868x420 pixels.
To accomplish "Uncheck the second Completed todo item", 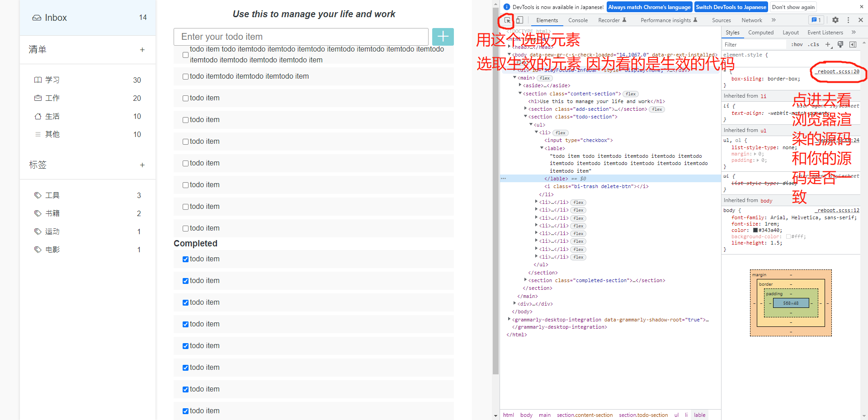I will (x=185, y=281).
